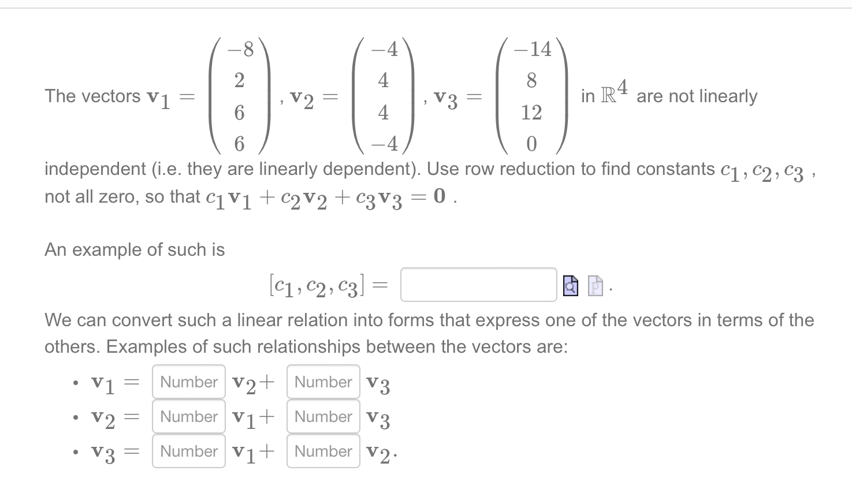Focus the Number field before v1 in the v3 row
The image size is (852, 504).
pos(188,451)
